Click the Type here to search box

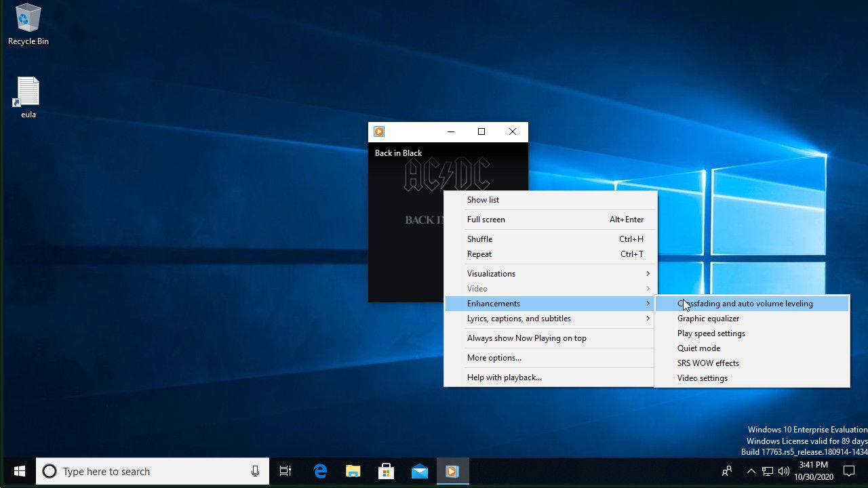pos(153,471)
